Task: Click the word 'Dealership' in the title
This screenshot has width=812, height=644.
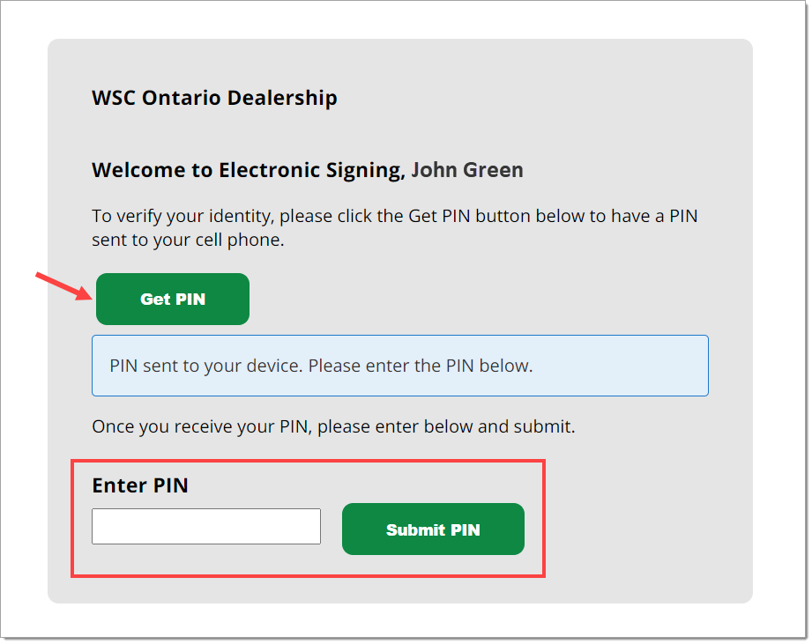Action: tap(282, 98)
